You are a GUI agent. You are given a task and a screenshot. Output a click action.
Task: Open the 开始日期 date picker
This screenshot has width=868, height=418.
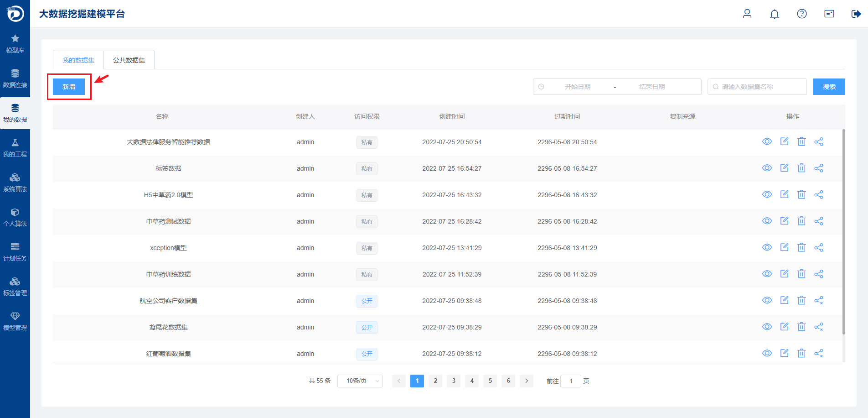578,87
